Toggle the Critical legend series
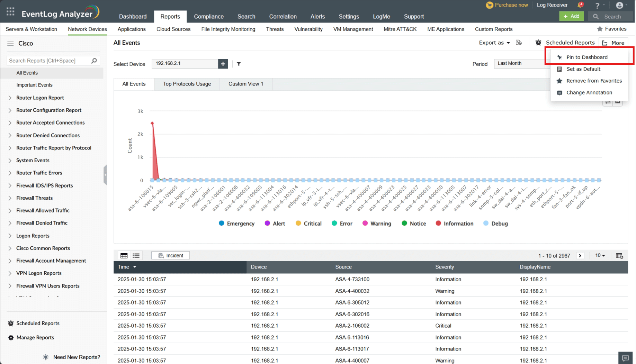The width and height of the screenshot is (636, 364). (x=308, y=224)
